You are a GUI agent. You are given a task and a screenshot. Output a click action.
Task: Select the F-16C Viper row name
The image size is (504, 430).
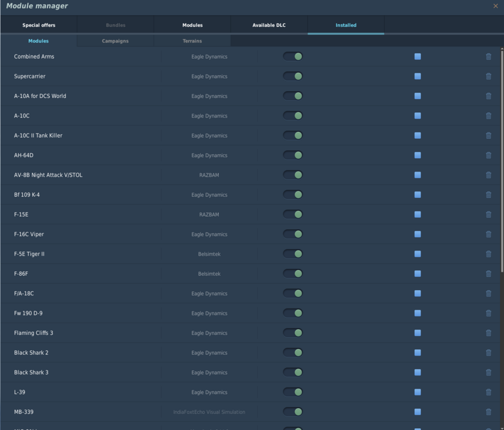[29, 234]
